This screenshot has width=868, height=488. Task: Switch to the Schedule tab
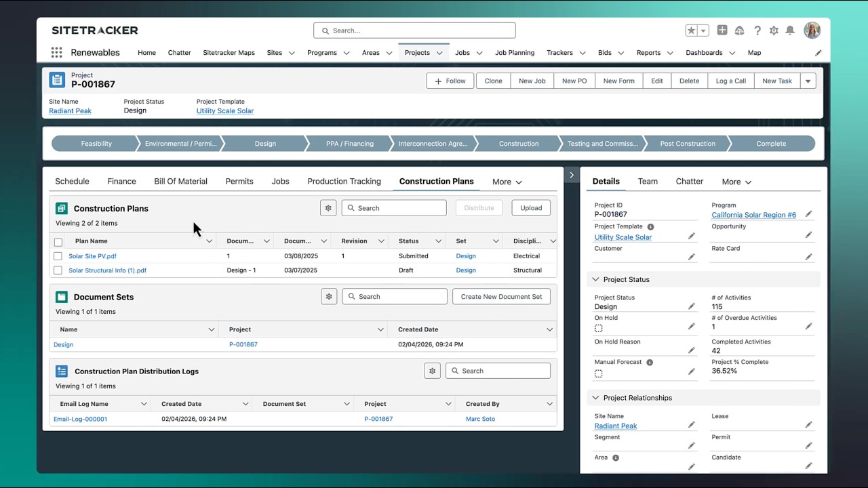[x=72, y=182]
